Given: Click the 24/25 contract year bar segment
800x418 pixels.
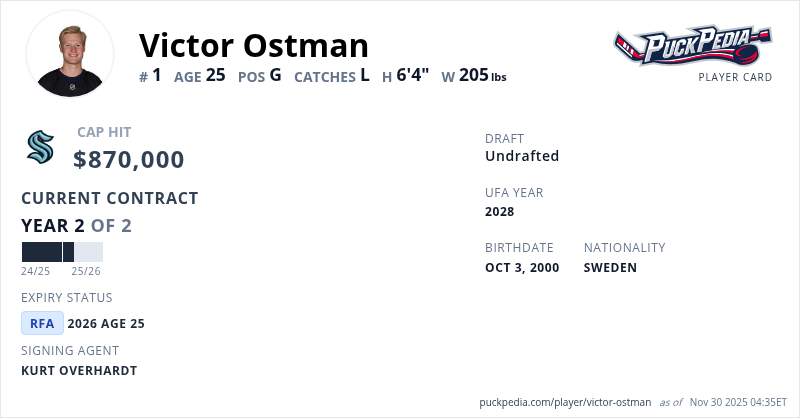Looking at the screenshot, I should pyautogui.click(x=42, y=252).
